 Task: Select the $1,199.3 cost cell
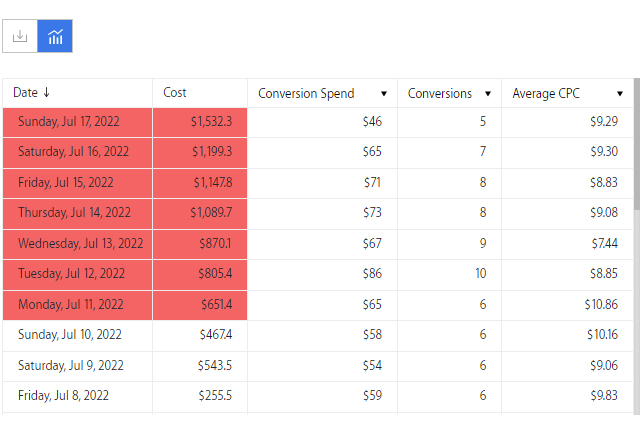[x=200, y=153]
